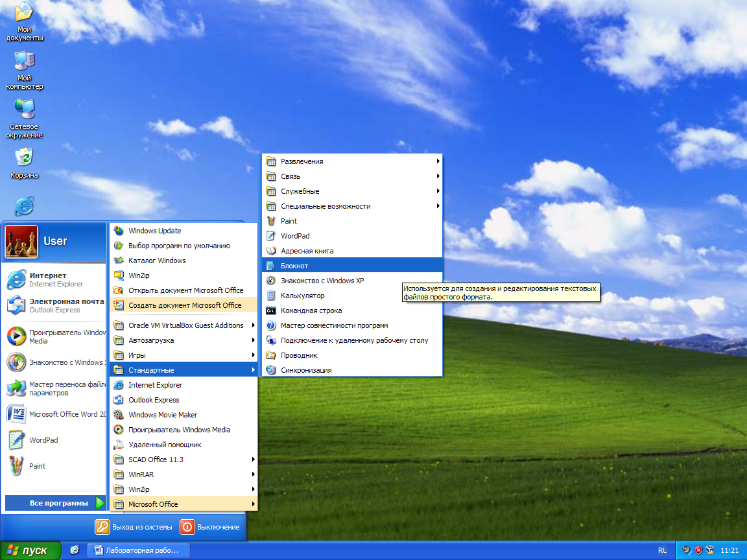Launch Командная строка from the submenu
Image resolution: width=747 pixels, height=560 pixels.
tap(311, 310)
